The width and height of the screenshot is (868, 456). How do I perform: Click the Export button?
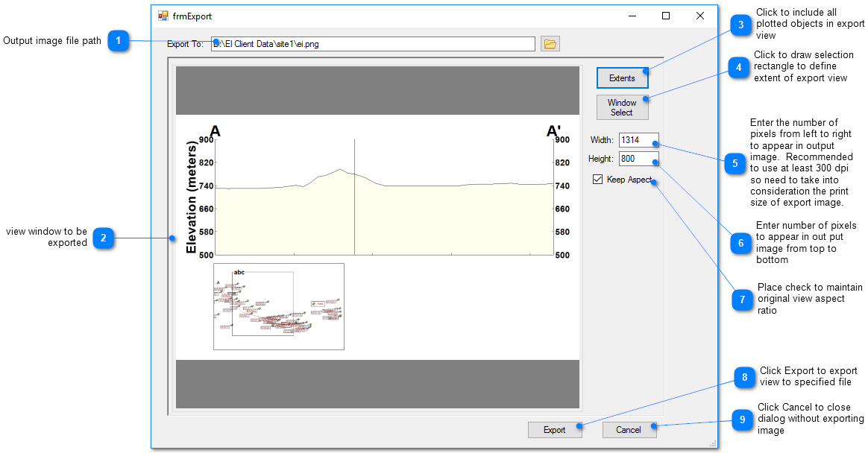pyautogui.click(x=554, y=430)
